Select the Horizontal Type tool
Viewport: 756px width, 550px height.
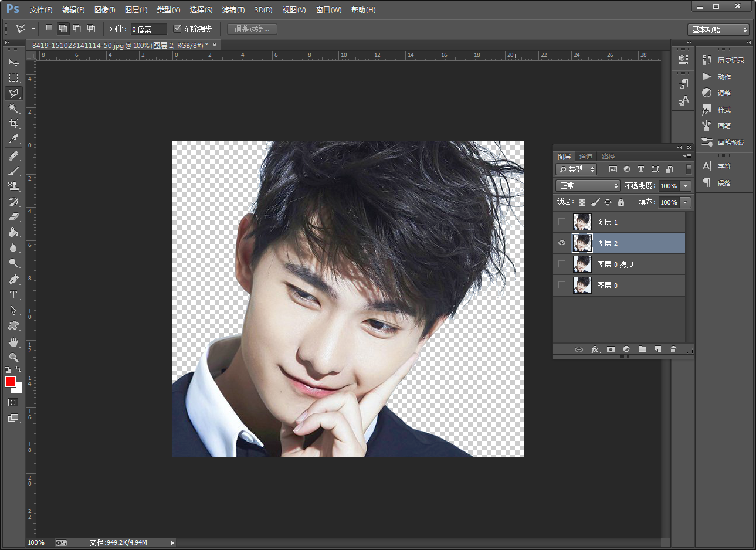(13, 295)
